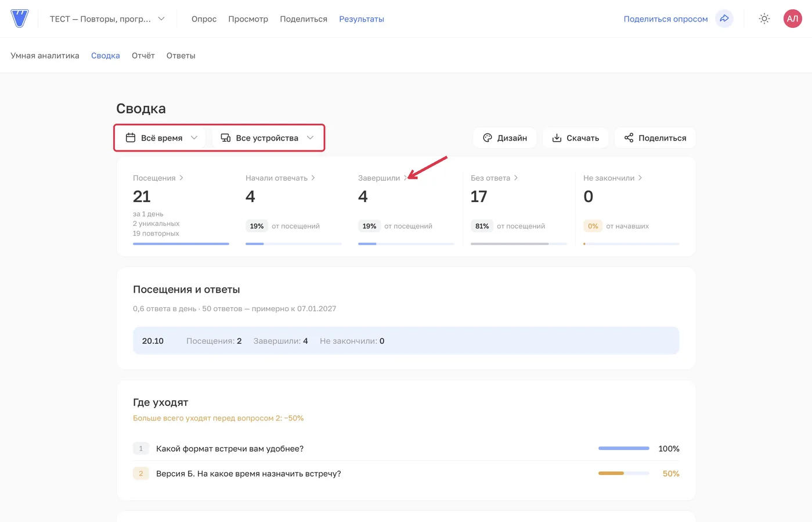Screen dimensions: 812x522
Task: Expand the Всё время period dropdown
Action: click(162, 138)
